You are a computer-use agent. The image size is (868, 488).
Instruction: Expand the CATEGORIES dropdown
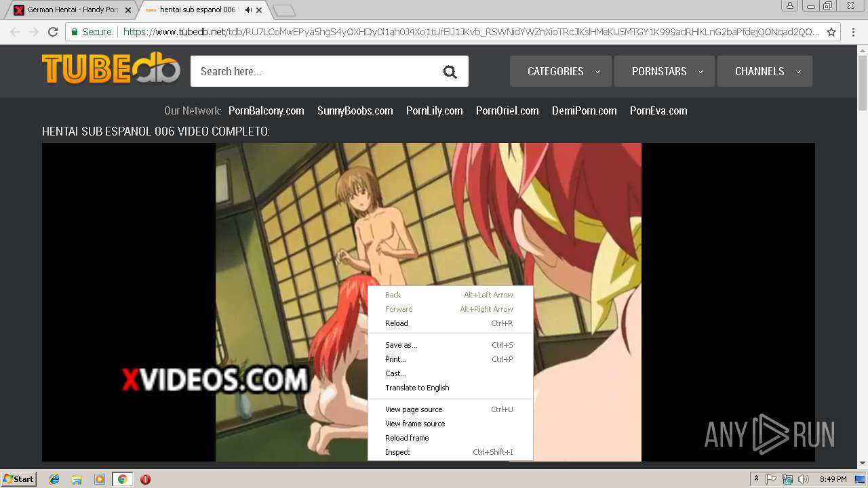click(561, 71)
